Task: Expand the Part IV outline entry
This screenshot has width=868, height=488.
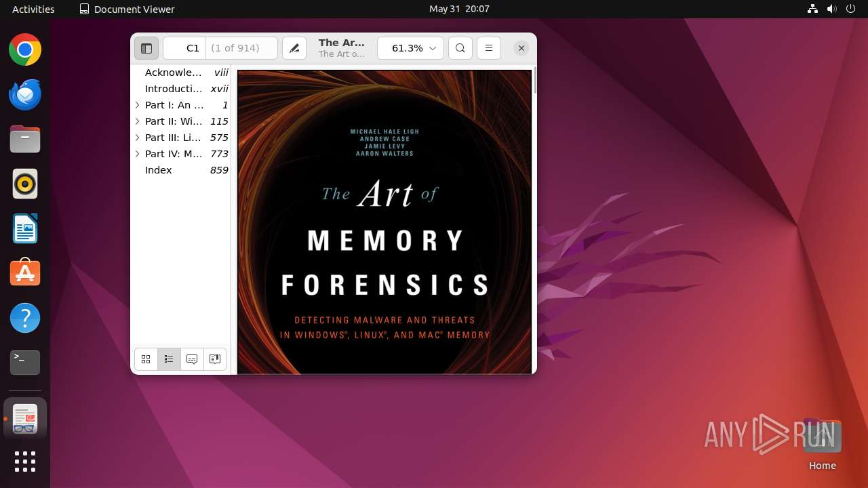Action: [137, 154]
